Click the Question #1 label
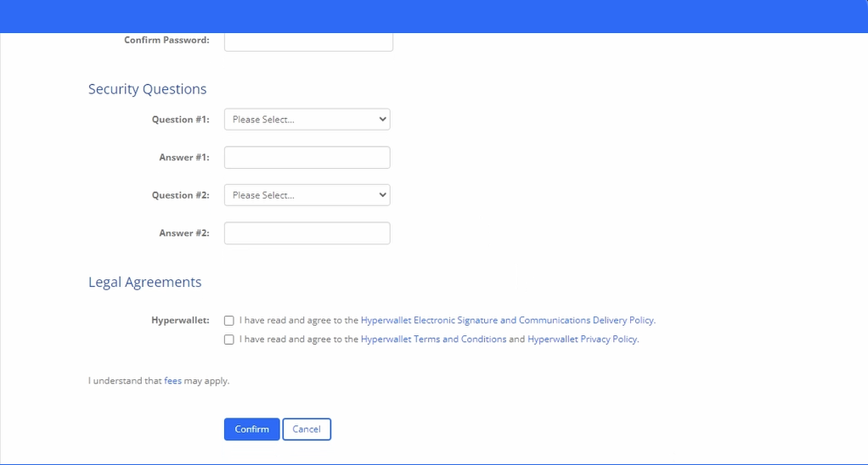868x465 pixels. [x=180, y=120]
